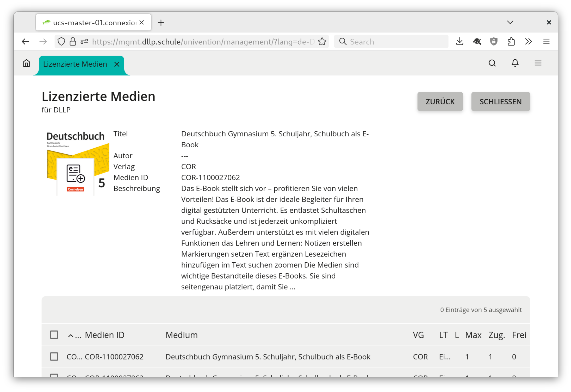Screen dimensions: 571x392
Task: Go to the UMC home icon
Action: (x=27, y=63)
